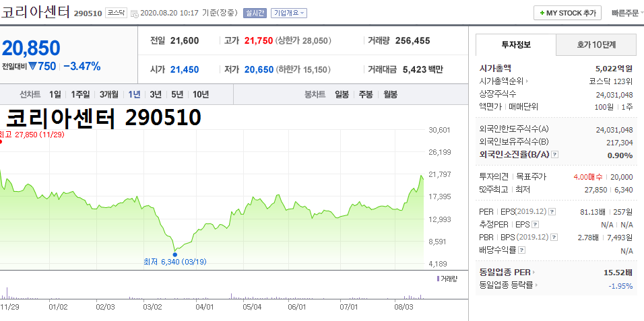Screen dimensions: 644x321
Task: Click the 하한가 15,150 text
Action: [303, 70]
